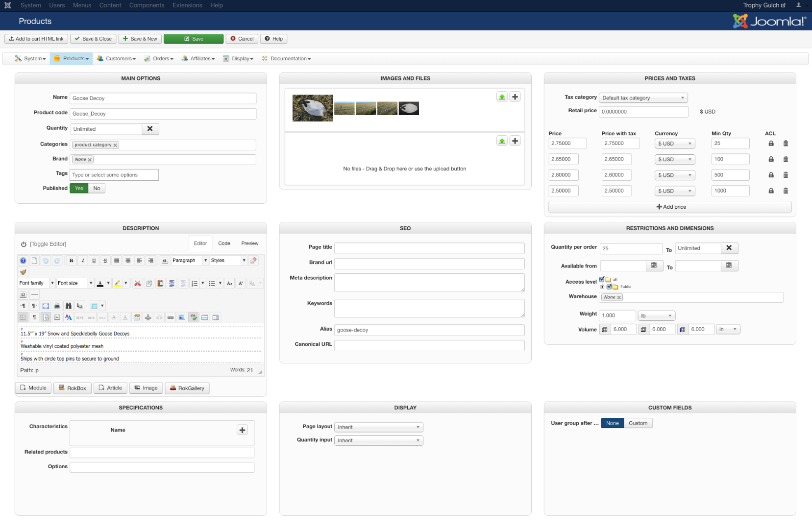Click the plus icon in the Characteristics table
Image resolution: width=812 pixels, height=529 pixels.
[242, 430]
